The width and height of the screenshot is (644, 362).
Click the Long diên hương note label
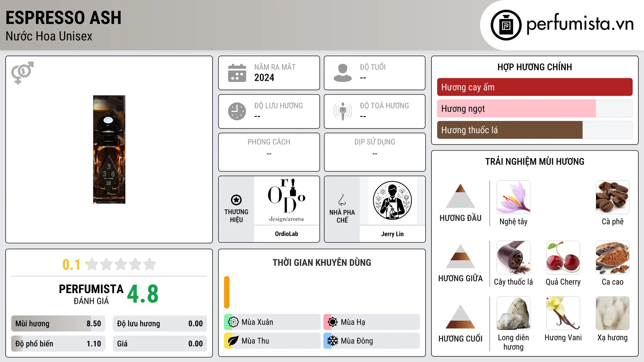point(514,342)
